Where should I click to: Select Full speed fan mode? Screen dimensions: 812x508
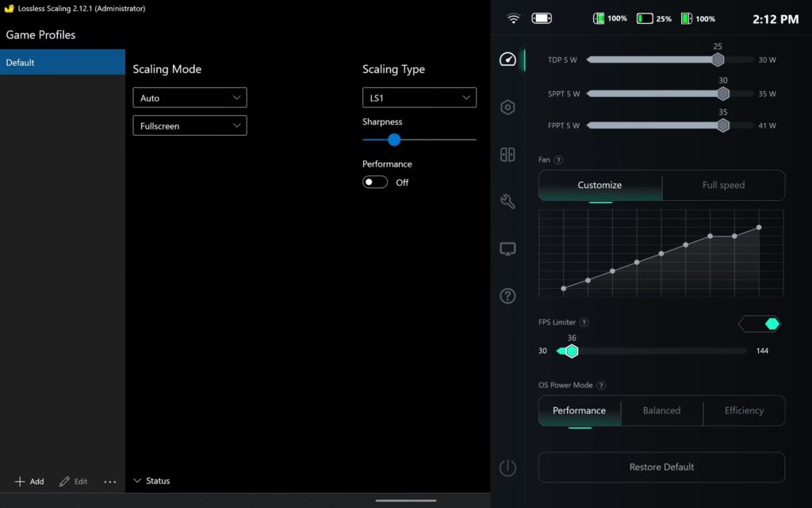[723, 185]
